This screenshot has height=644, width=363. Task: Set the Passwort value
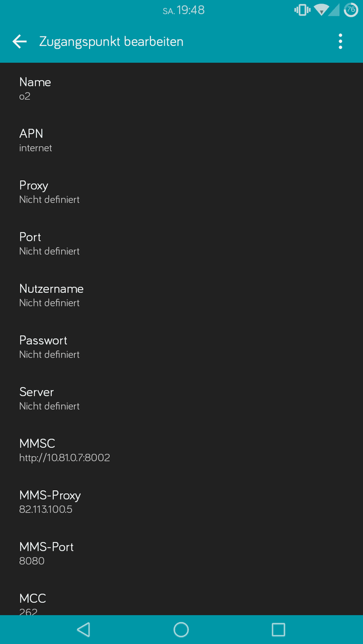[181, 348]
